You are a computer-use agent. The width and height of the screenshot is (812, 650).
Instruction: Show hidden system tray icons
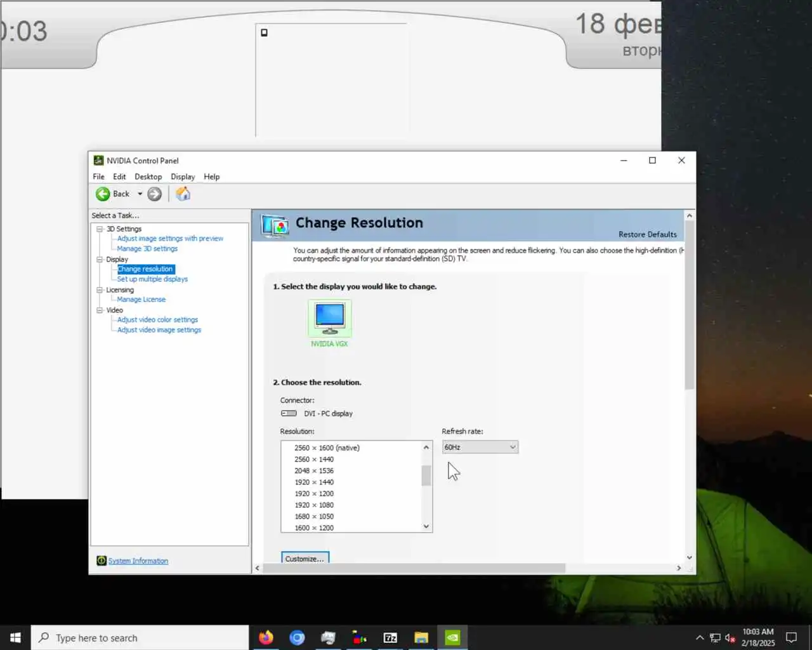700,638
